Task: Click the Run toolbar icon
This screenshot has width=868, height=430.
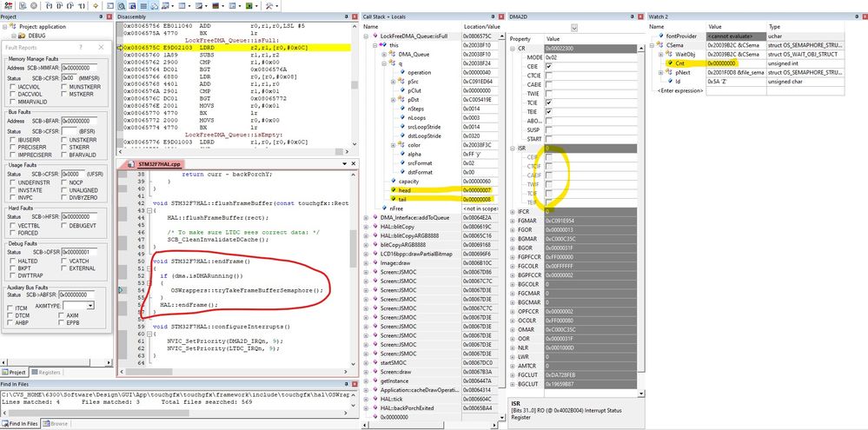Action: (x=22, y=5)
